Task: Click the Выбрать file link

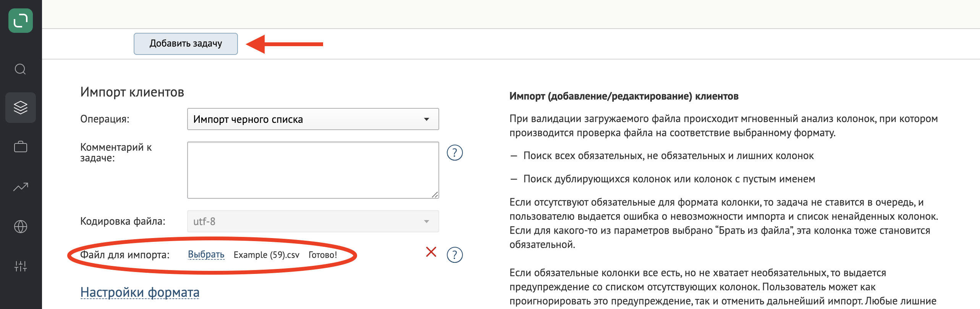Action: [x=206, y=254]
